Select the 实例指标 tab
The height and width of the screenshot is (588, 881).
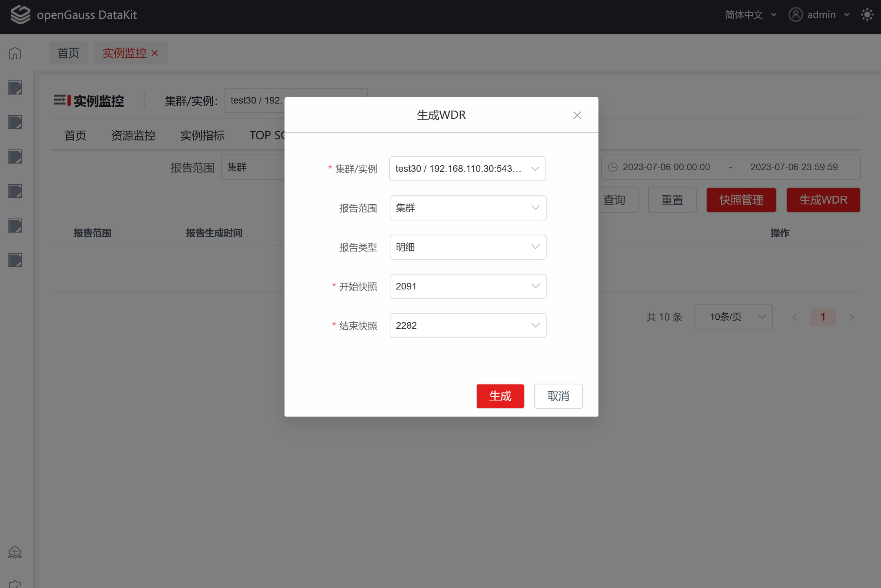coord(202,135)
